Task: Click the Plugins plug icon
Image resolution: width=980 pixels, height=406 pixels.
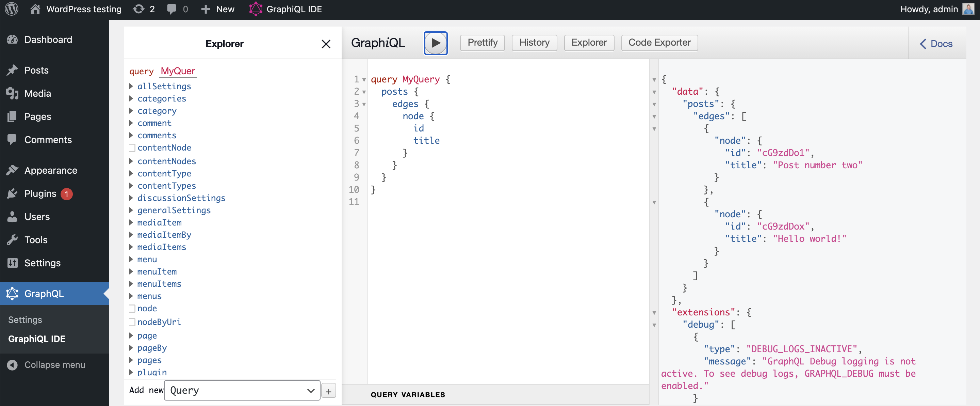Action: tap(12, 193)
